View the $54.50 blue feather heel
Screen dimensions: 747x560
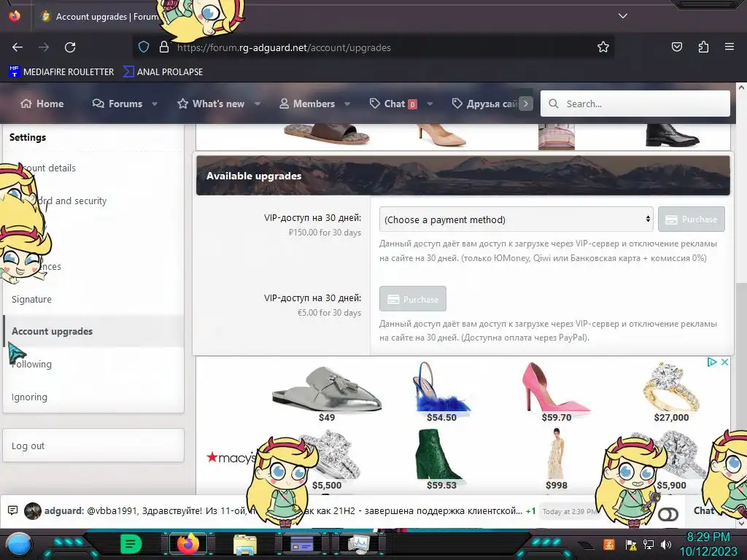(x=441, y=392)
